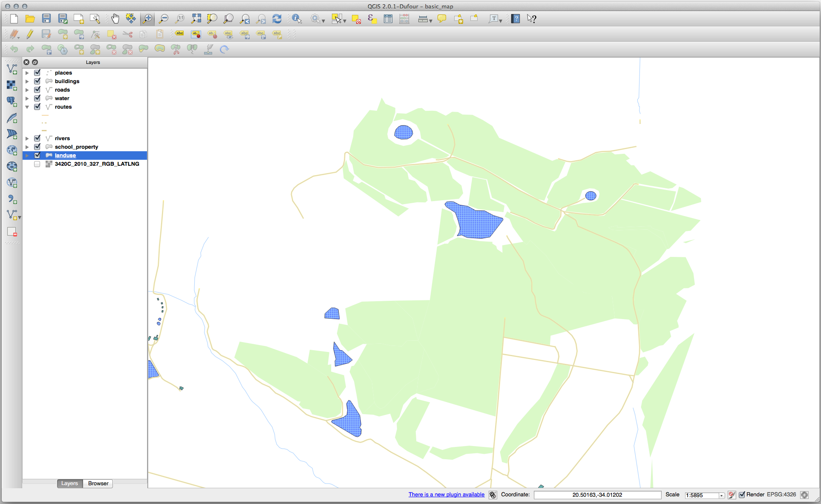Expand the places layer tree
Screen dimensions: 821x504
(27, 73)
